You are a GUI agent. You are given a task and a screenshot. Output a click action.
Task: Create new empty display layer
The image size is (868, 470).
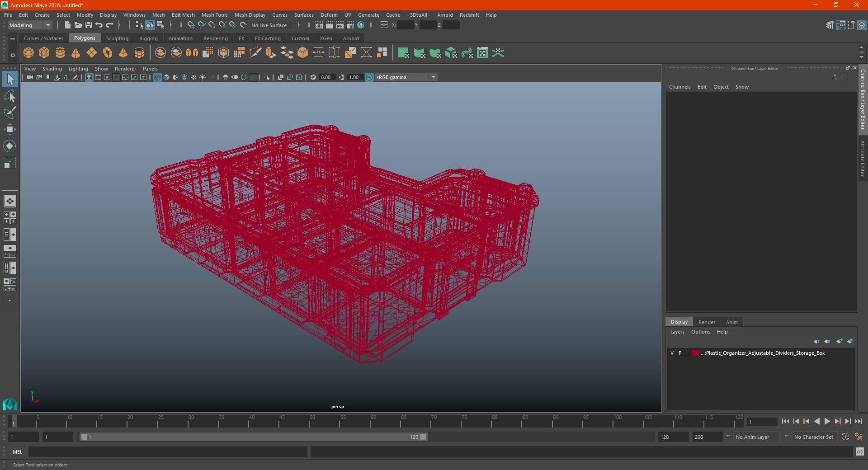click(839, 341)
